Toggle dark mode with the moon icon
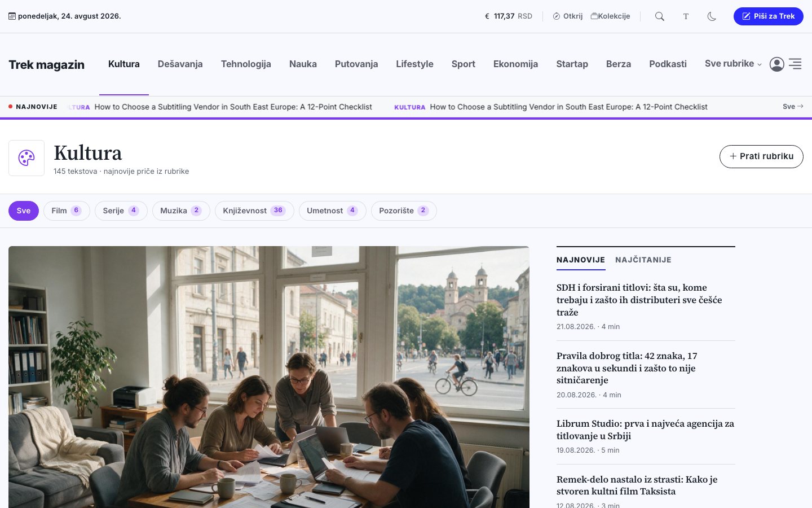812x508 pixels. pyautogui.click(x=712, y=16)
